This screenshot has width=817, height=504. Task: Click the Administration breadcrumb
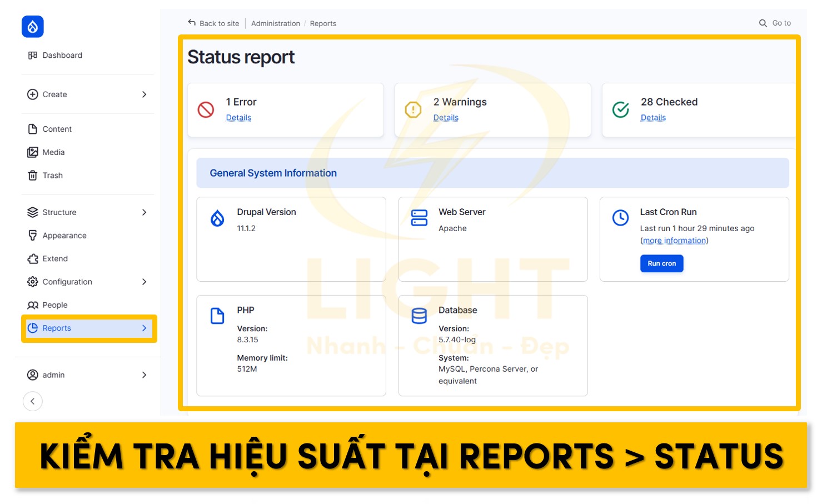click(276, 23)
